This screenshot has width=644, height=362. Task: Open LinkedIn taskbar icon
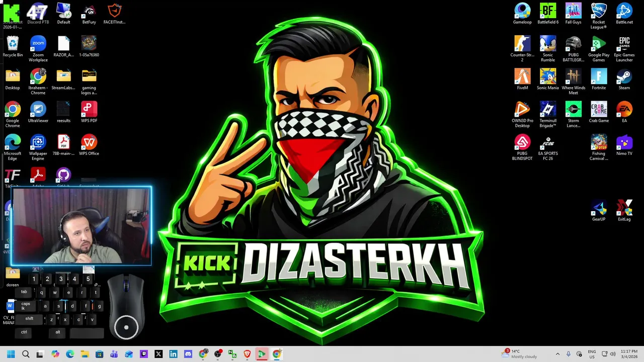coord(173,354)
